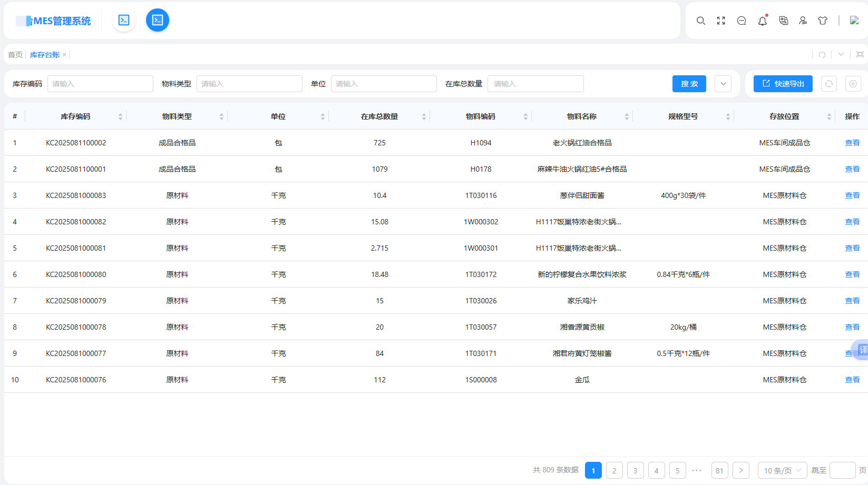The height and width of the screenshot is (485, 868).
Task: Click the MES管理系统 logo
Action: (54, 21)
